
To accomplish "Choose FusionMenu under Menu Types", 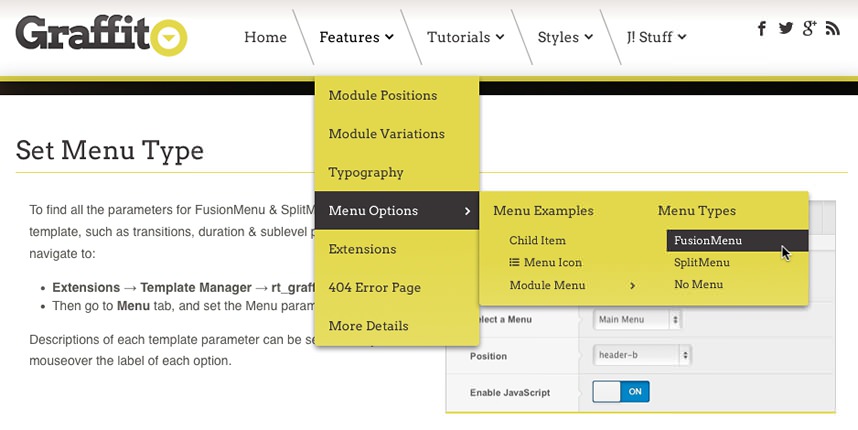I will pos(737,241).
